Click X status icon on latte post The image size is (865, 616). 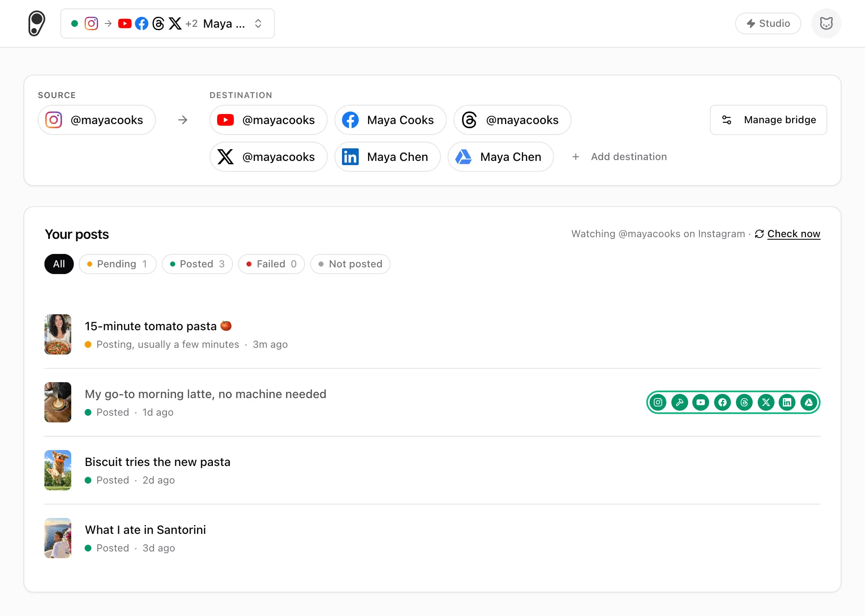766,402
